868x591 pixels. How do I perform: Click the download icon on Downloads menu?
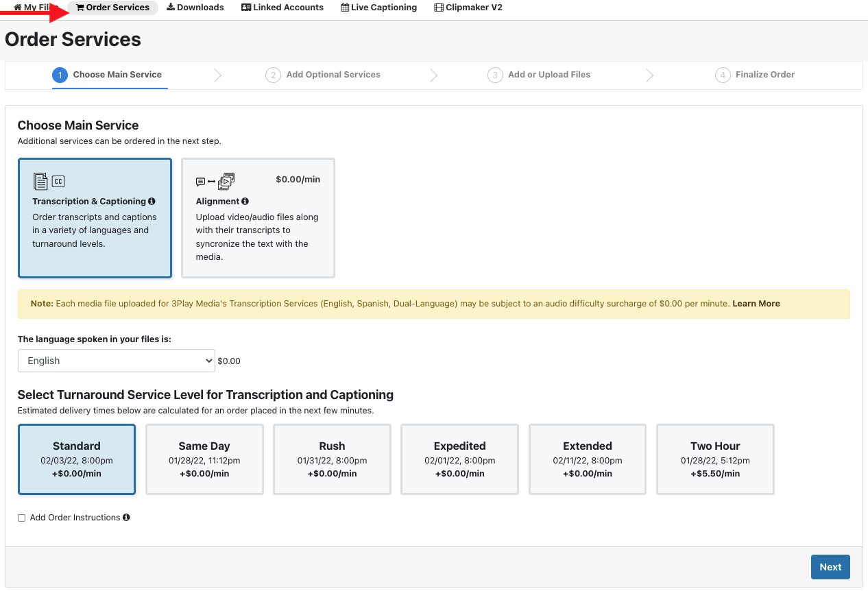(169, 7)
